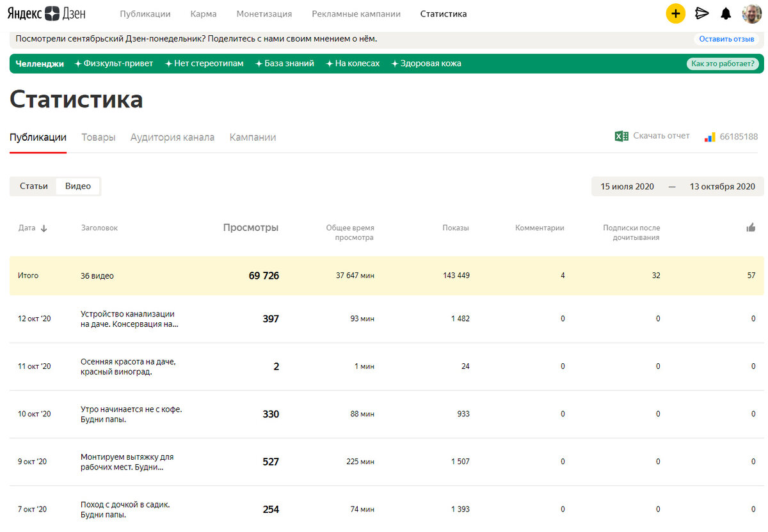Sort by the thumbs-up likes column icon
This screenshot has width=768, height=532.
[751, 228]
